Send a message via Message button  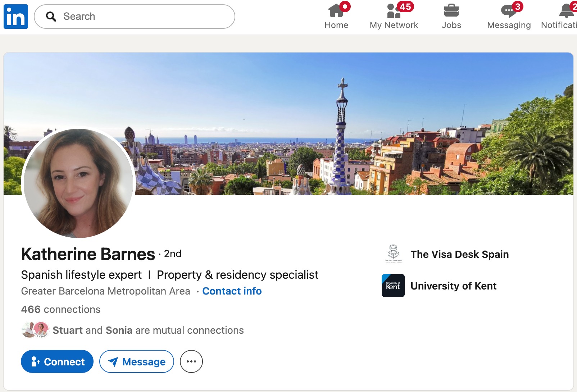(x=137, y=361)
